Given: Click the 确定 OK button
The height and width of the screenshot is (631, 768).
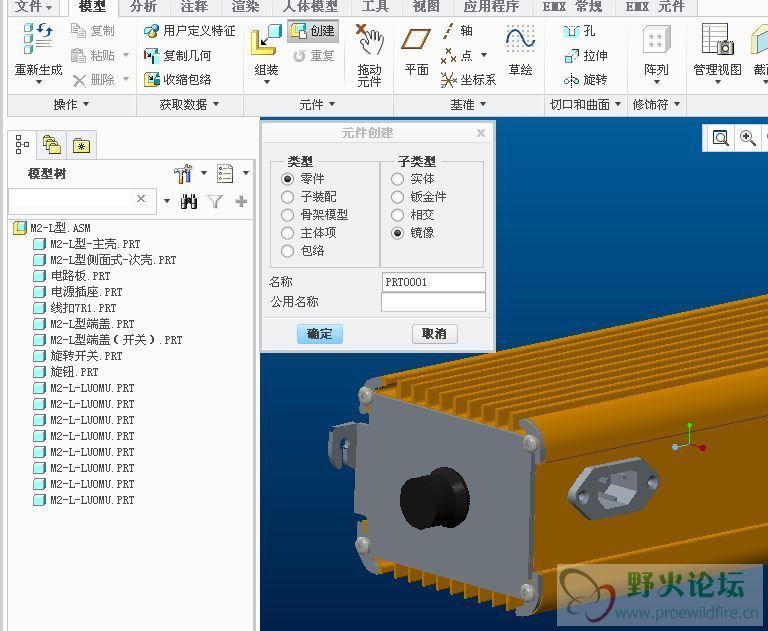Looking at the screenshot, I should pyautogui.click(x=319, y=334).
